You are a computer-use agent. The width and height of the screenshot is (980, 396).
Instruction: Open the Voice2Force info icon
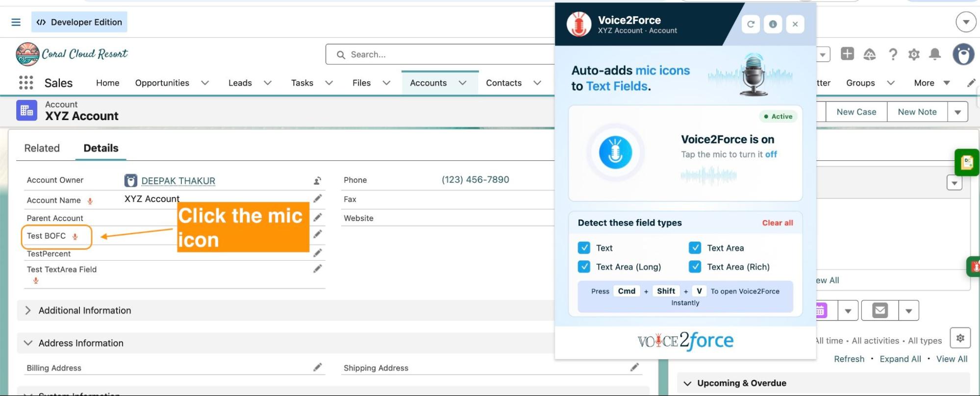click(773, 24)
